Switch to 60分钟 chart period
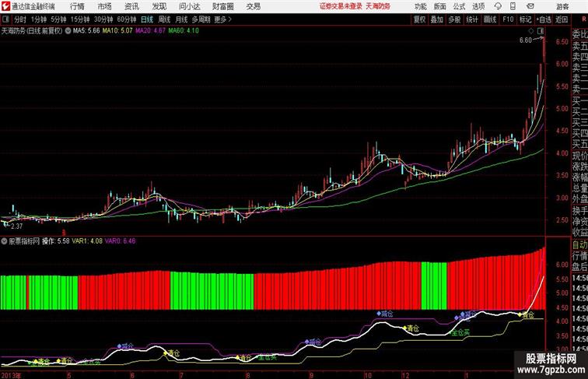588x379 pixels. 127,19
